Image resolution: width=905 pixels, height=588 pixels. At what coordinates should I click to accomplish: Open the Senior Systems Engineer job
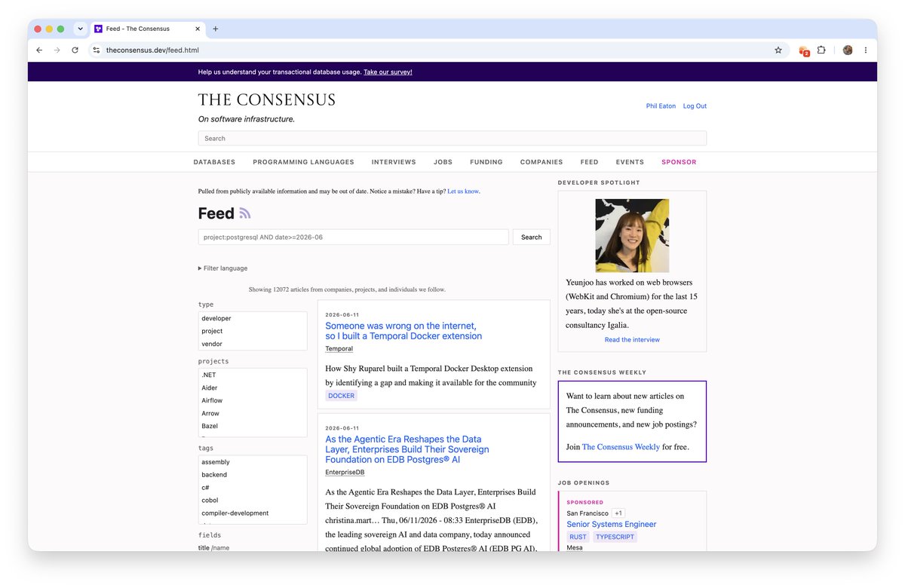pos(612,525)
